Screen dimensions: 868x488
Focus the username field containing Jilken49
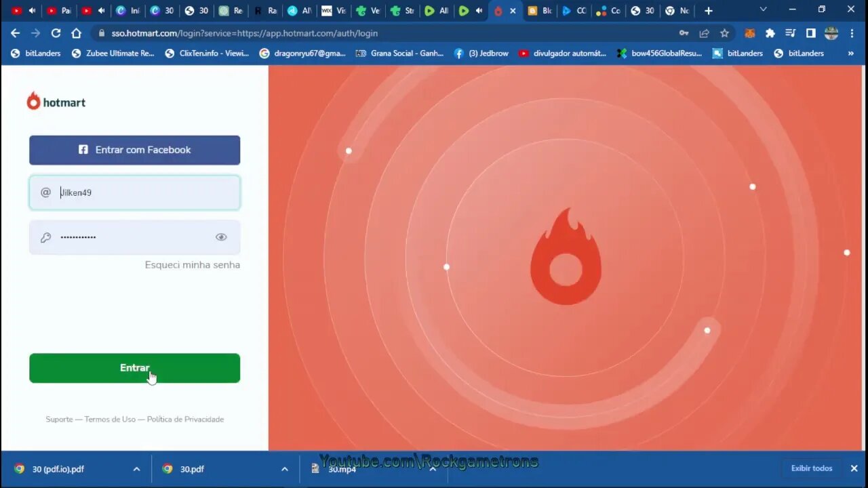(134, 192)
